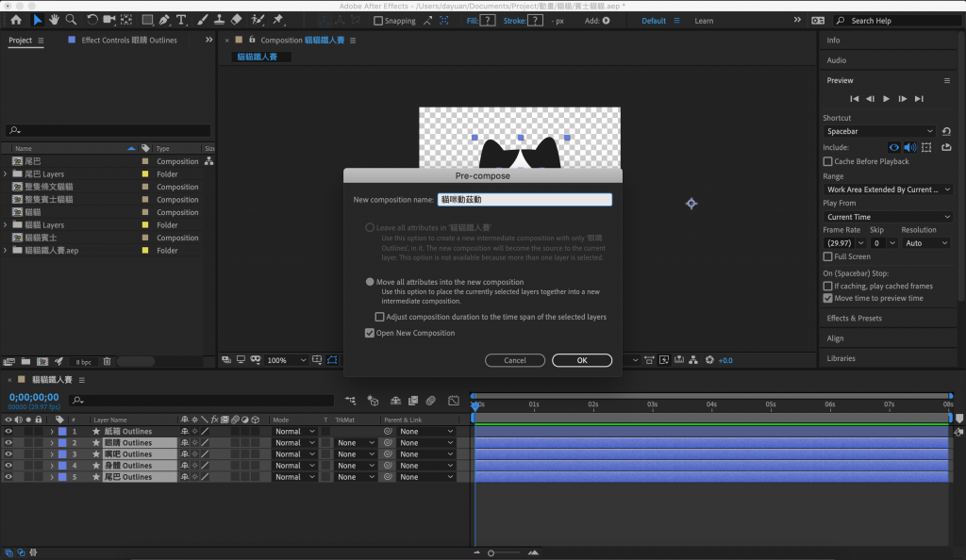The width and height of the screenshot is (966, 560).
Task: Open Composition Mini-Flowchart in timeline
Action: (x=350, y=401)
